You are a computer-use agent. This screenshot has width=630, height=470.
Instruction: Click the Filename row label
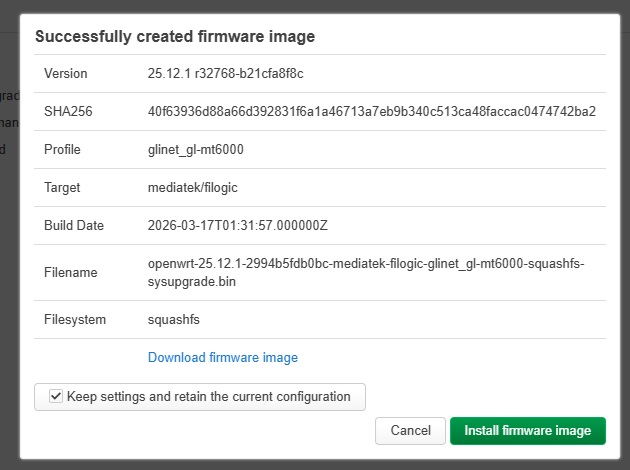tap(71, 272)
